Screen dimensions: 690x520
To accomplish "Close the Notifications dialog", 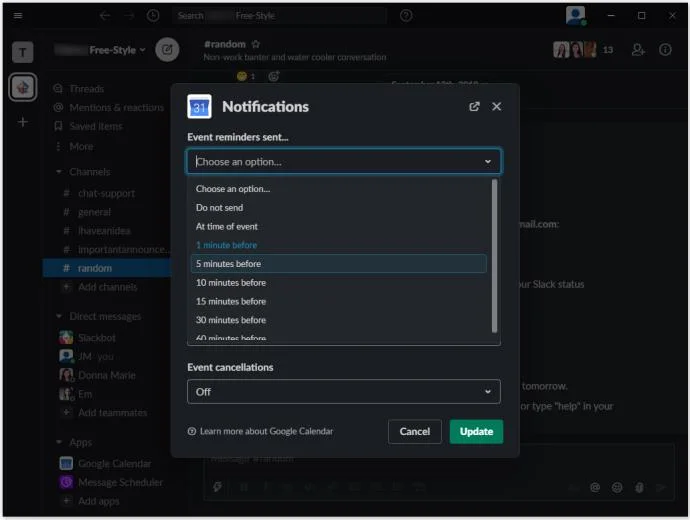I will (x=496, y=106).
